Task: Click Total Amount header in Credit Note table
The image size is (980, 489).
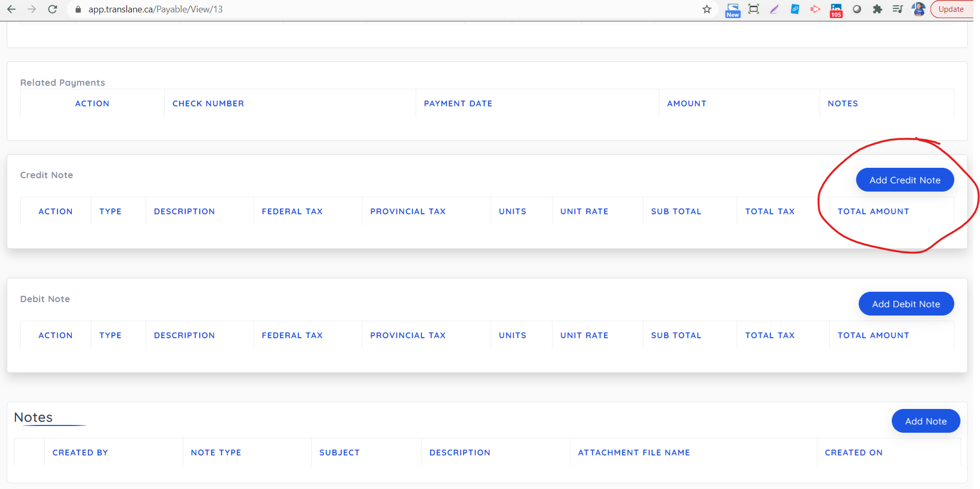Action: pyautogui.click(x=873, y=212)
